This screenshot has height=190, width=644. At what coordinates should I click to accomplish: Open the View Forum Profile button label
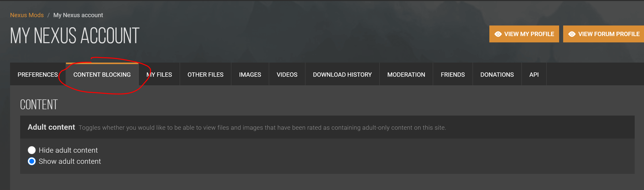[x=609, y=34]
